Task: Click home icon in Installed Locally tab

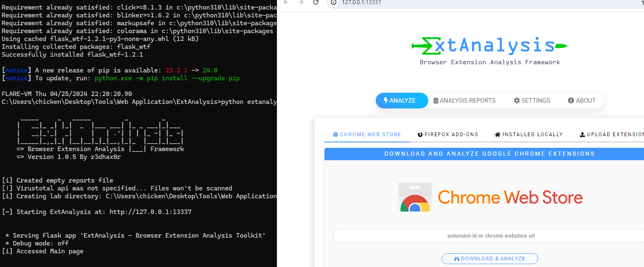Action: pos(498,135)
